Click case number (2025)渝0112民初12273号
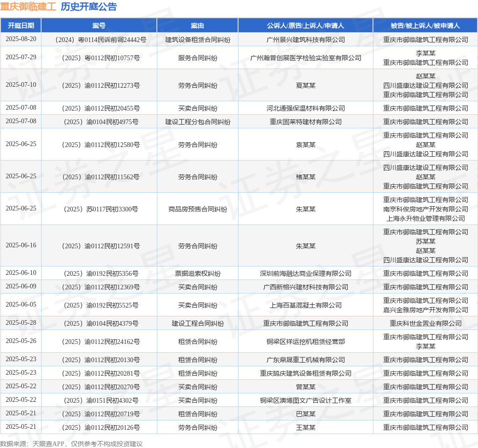The height and width of the screenshot is (448, 478). pos(99,85)
